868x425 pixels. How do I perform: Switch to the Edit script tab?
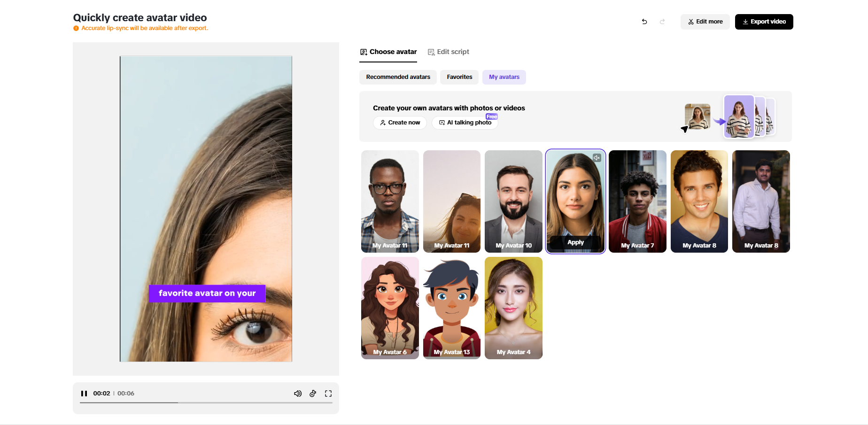(x=448, y=52)
